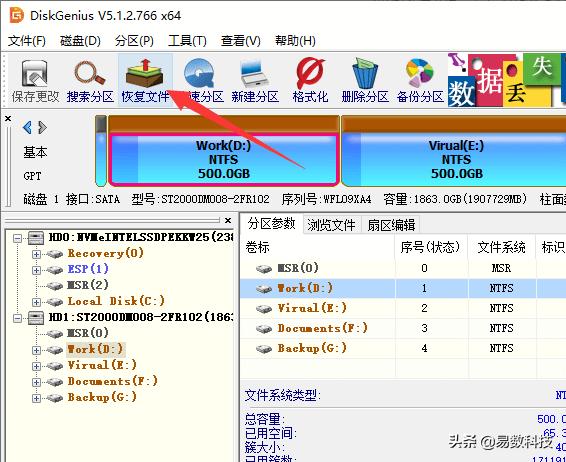The height and width of the screenshot is (462, 566).
Task: Expand Backup(G:) in the tree
Action: [36, 398]
